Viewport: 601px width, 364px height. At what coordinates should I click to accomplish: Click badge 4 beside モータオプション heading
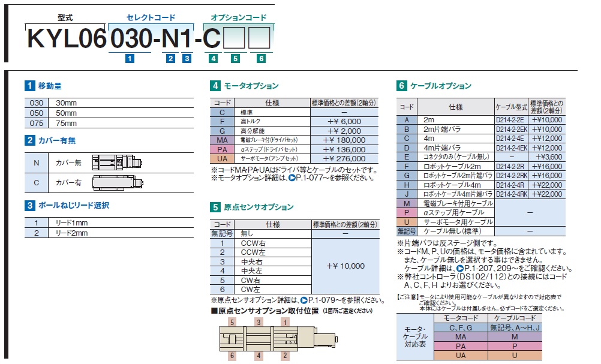point(215,86)
